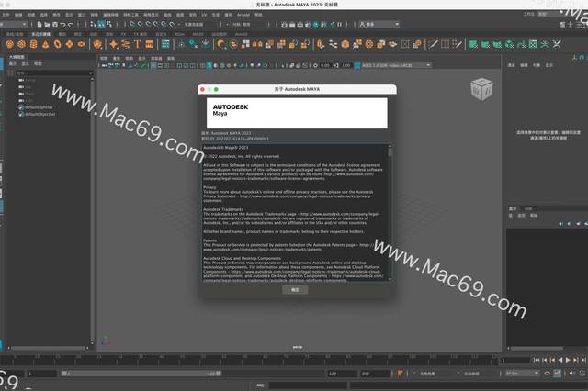Click the first green UV editor shelf icon
Viewport: 588px width, 391px height.
click(473, 44)
